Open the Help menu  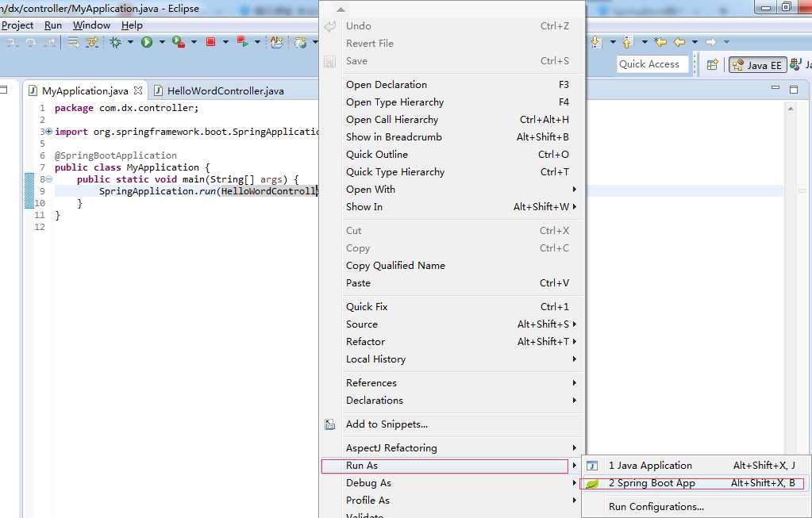[x=132, y=25]
